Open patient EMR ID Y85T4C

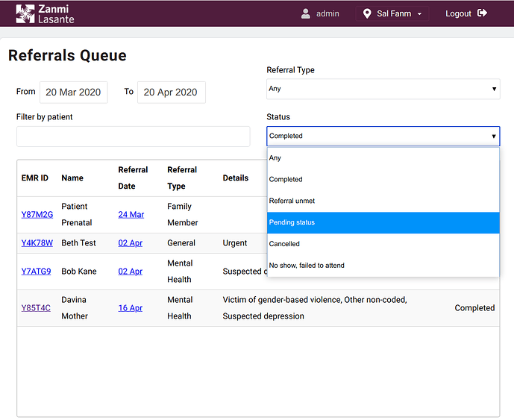coord(36,308)
